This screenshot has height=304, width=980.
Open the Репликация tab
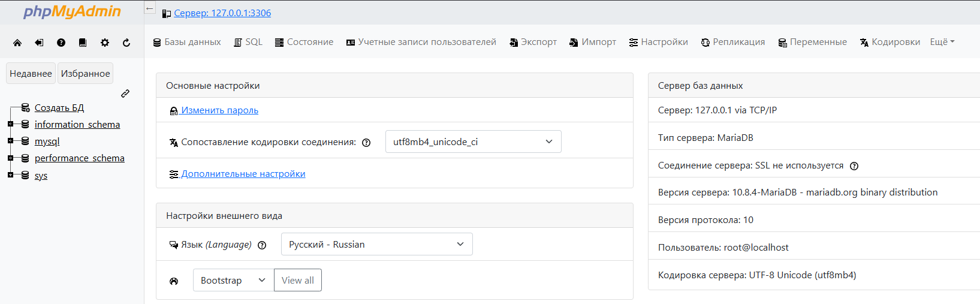(732, 42)
